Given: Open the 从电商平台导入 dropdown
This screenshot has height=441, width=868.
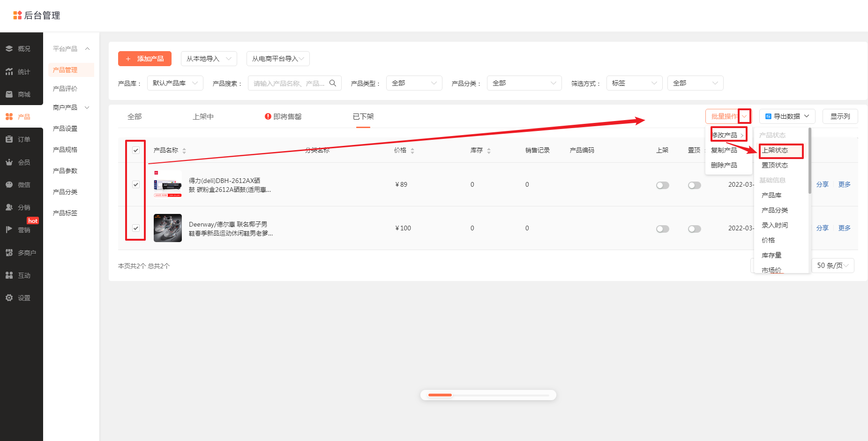Looking at the screenshot, I should (x=278, y=59).
